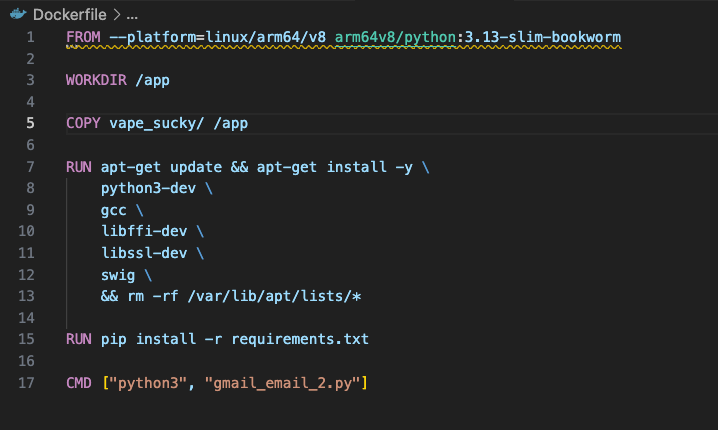
Task: Click line number 7 in gutter
Action: [x=30, y=167]
